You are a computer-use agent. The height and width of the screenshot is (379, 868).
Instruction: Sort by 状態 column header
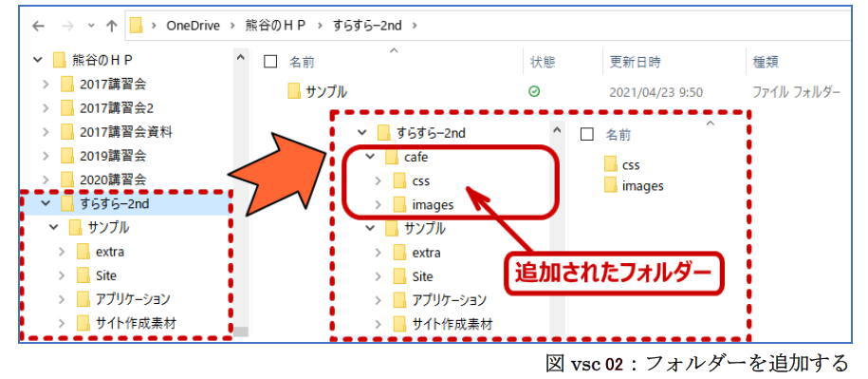[x=543, y=62]
